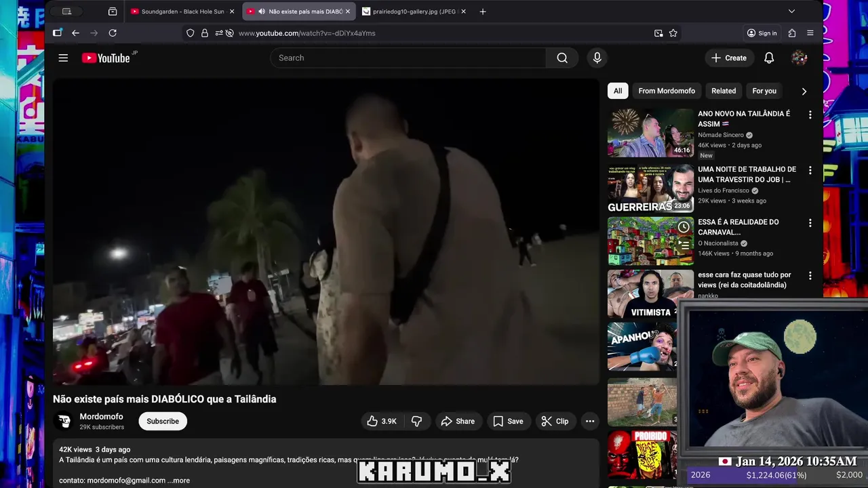Open the YouTube guide hamburger menu
Image resolution: width=868 pixels, height=488 pixels.
coord(63,58)
